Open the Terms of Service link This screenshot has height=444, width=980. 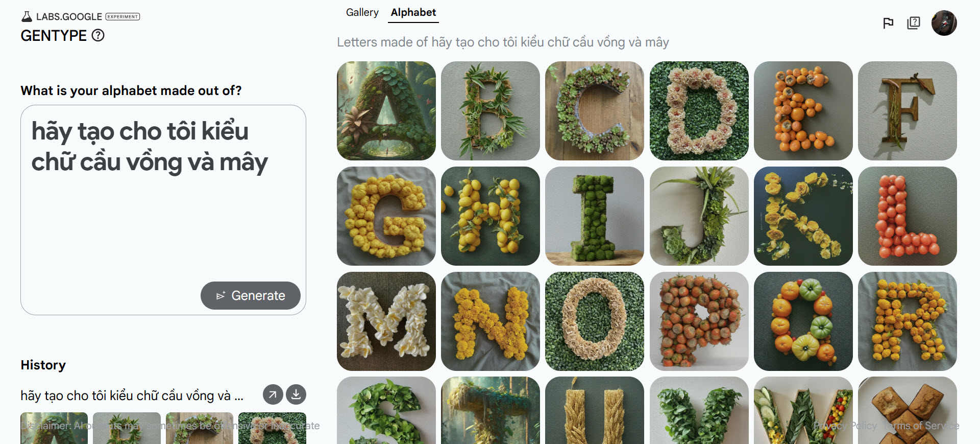click(922, 426)
